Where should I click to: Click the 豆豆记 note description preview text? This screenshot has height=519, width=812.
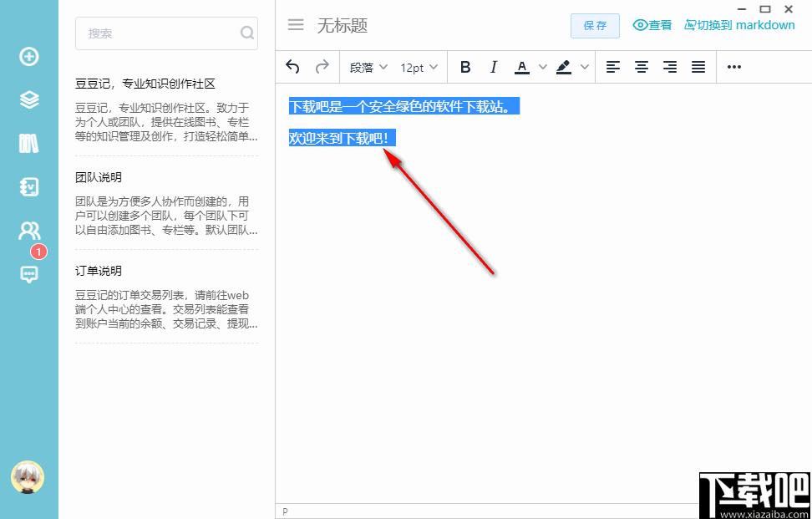(x=166, y=122)
